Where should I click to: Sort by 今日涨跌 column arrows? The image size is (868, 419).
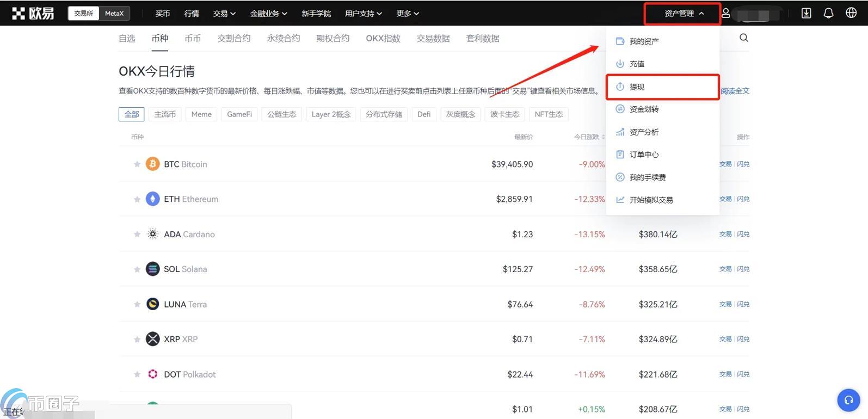603,137
